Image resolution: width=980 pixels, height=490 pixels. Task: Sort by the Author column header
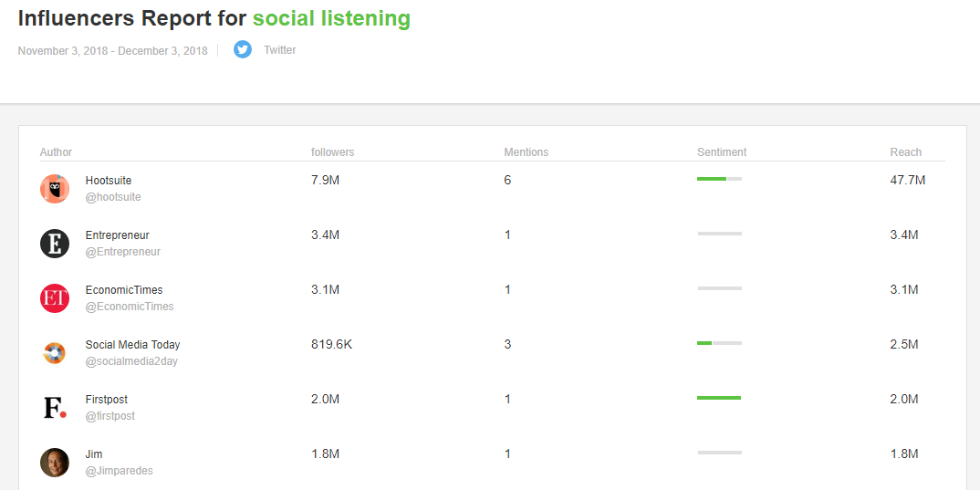point(56,151)
